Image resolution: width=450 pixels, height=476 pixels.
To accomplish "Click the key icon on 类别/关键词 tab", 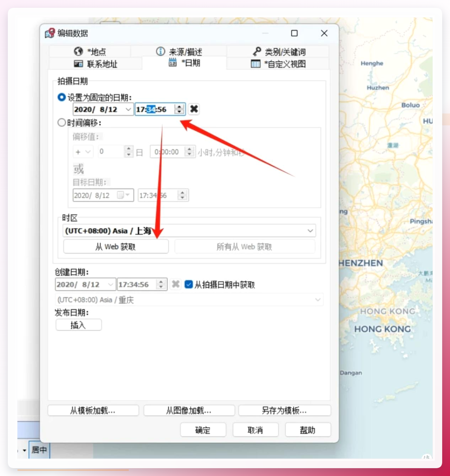I will click(x=257, y=52).
